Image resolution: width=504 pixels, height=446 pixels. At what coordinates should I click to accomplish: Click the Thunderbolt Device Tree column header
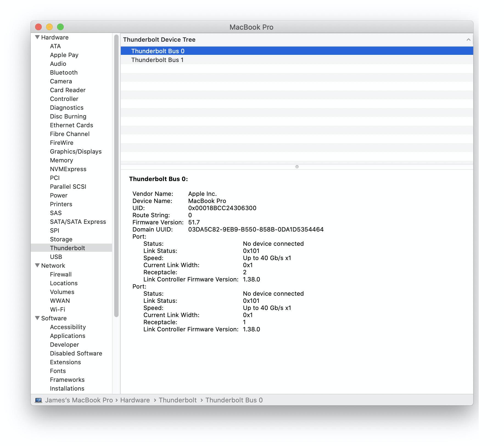click(x=159, y=40)
